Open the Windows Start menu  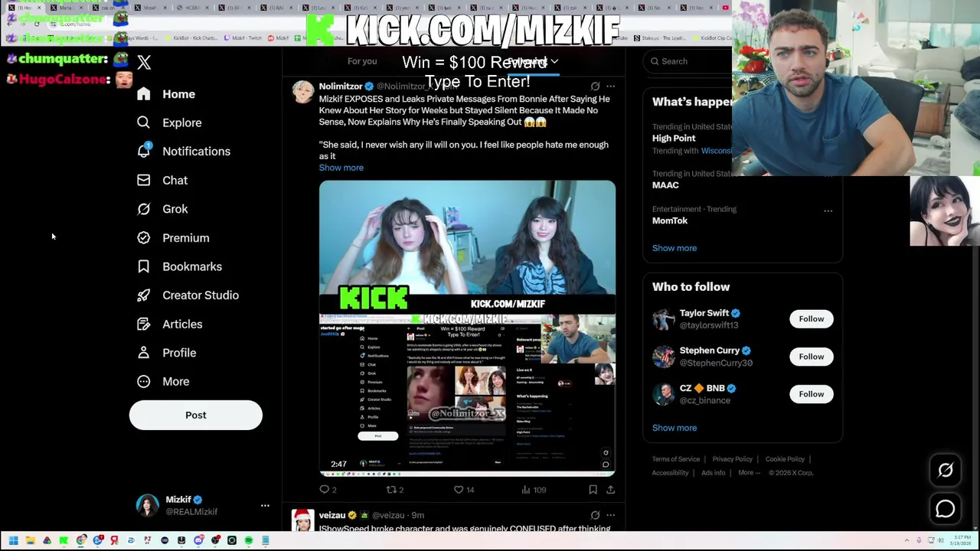click(x=13, y=541)
